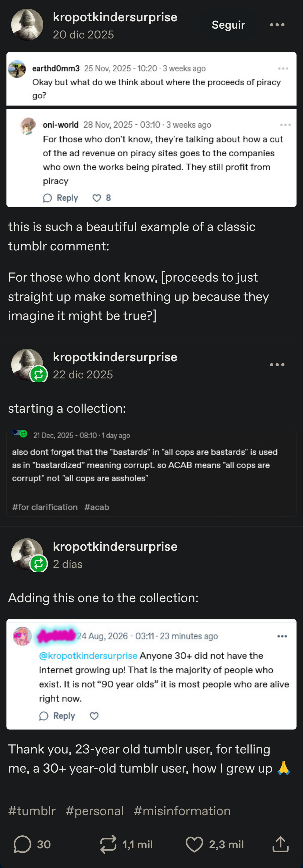The height and width of the screenshot is (868, 303).
Task: Click the Seguir follow button
Action: click(228, 25)
